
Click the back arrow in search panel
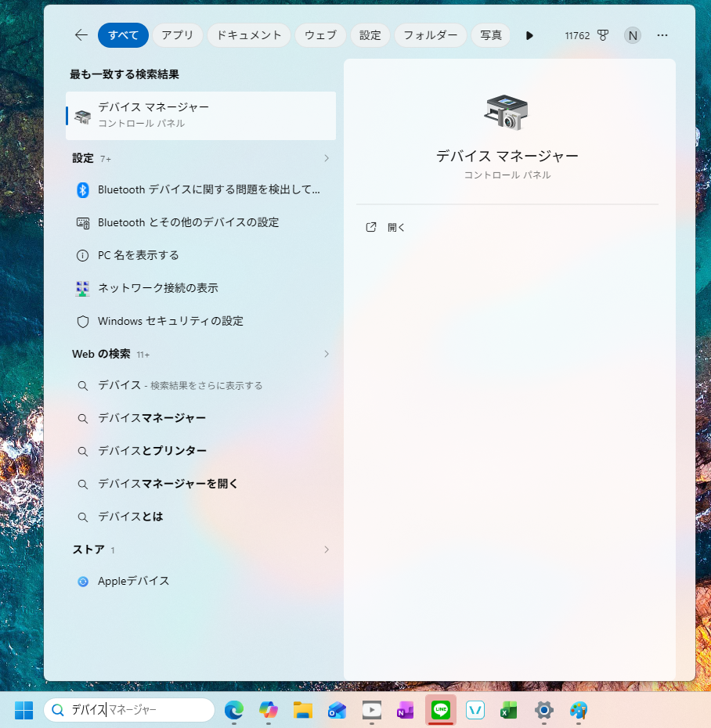pos(81,35)
